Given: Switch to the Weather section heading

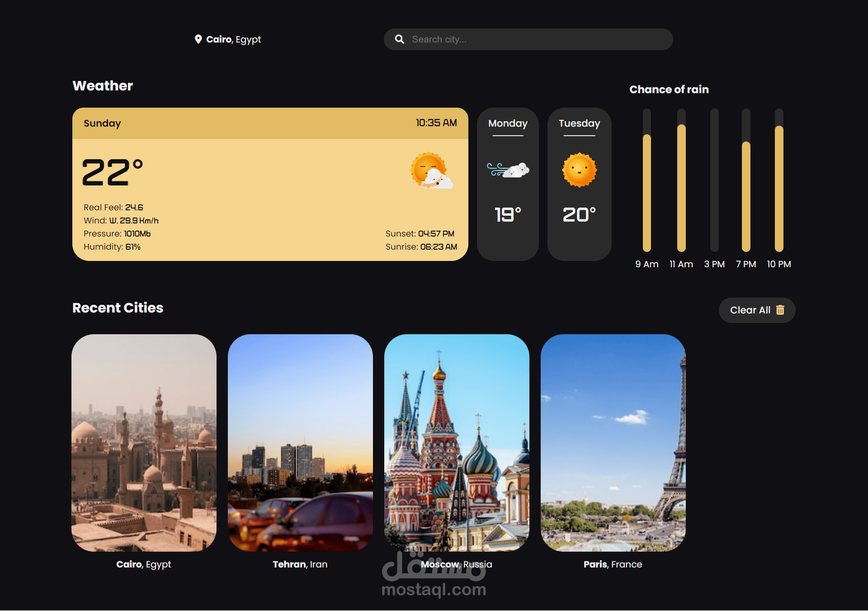Looking at the screenshot, I should [x=103, y=85].
